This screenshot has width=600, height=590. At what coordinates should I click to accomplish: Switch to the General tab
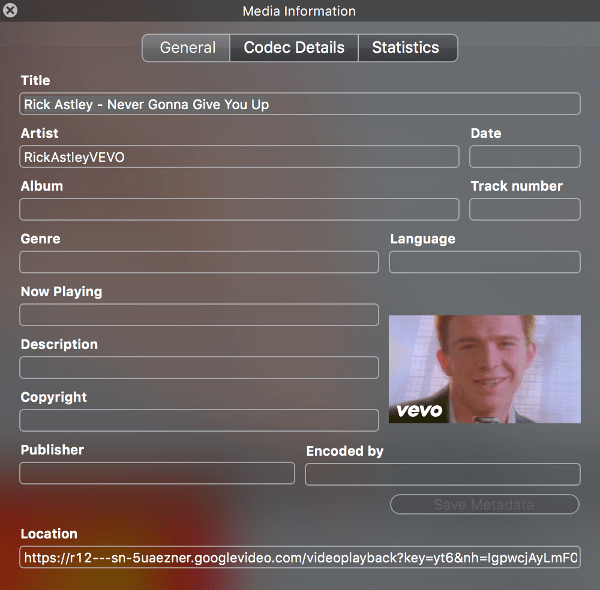click(186, 48)
